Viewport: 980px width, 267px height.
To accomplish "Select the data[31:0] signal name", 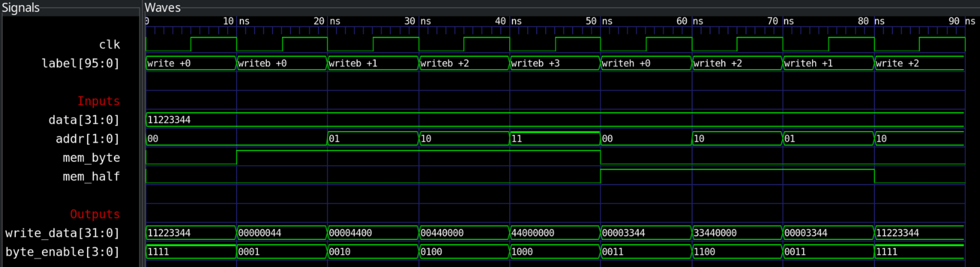I will (x=84, y=120).
